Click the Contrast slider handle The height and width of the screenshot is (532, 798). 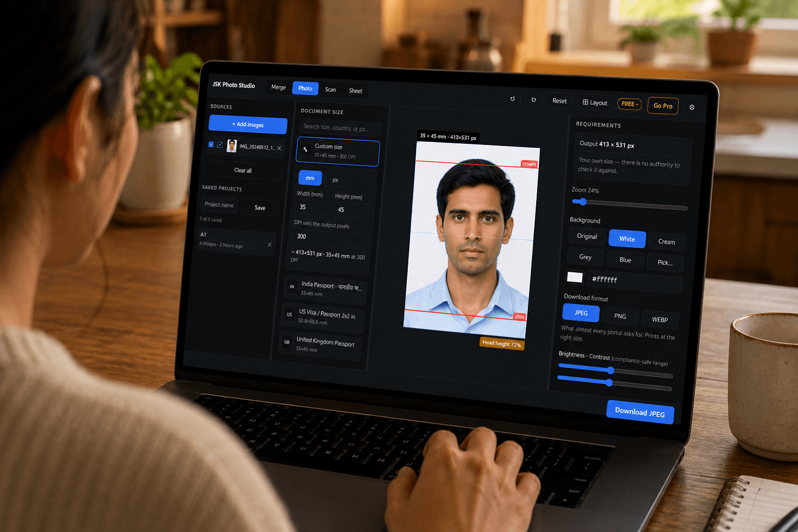[609, 382]
